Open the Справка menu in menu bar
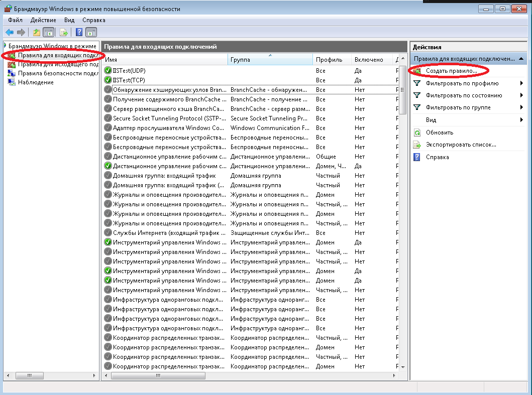Screen dimensions: 532x395 pos(93,20)
